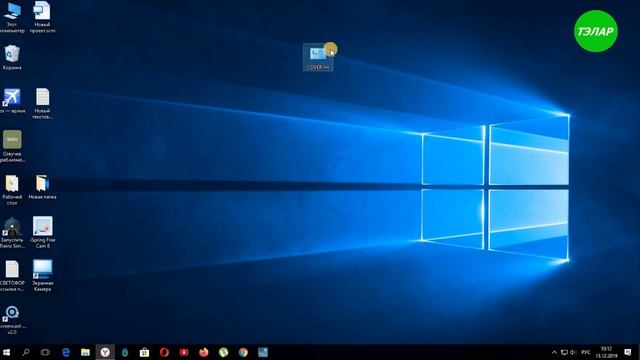Select the airplane shortcut desktop icon

click(x=12, y=101)
